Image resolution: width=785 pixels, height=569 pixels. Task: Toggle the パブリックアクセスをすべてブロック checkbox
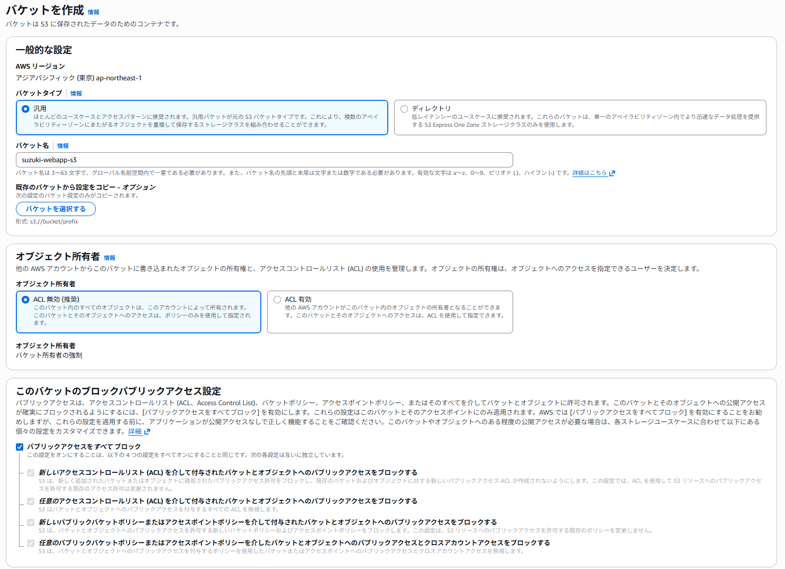pos(20,447)
